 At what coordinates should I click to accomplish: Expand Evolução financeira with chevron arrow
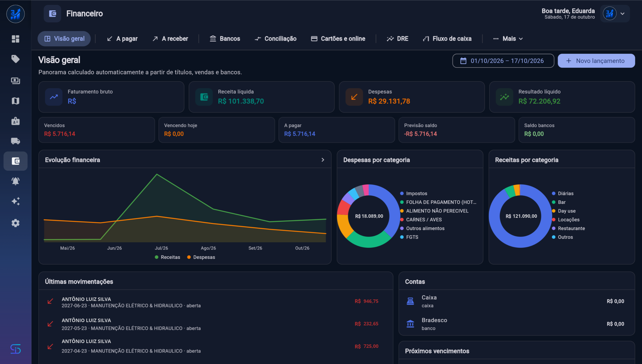pyautogui.click(x=323, y=160)
